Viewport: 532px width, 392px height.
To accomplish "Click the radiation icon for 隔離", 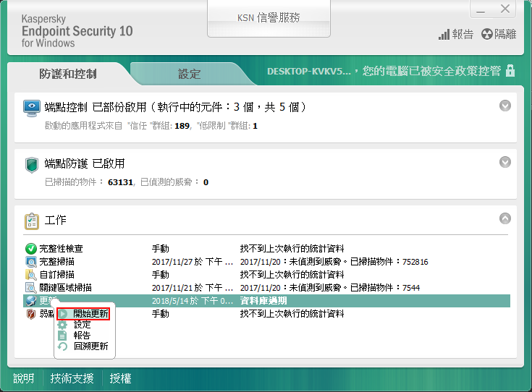I will (x=487, y=34).
